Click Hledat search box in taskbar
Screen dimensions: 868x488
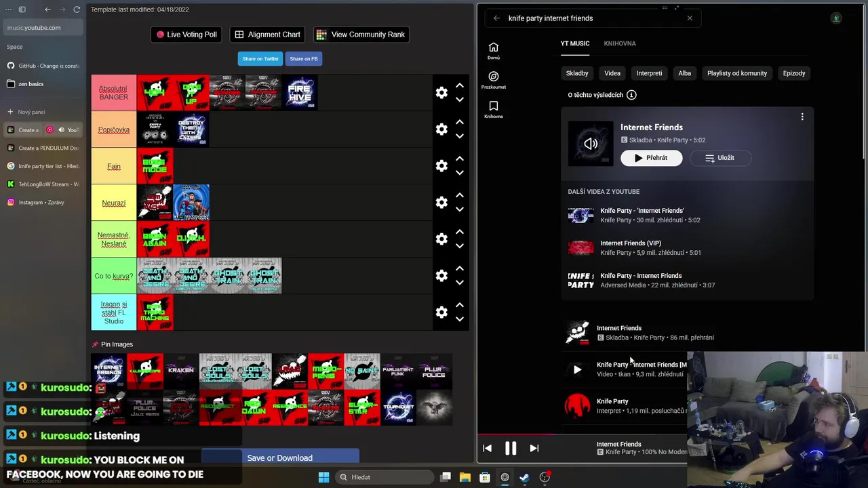[x=384, y=477]
